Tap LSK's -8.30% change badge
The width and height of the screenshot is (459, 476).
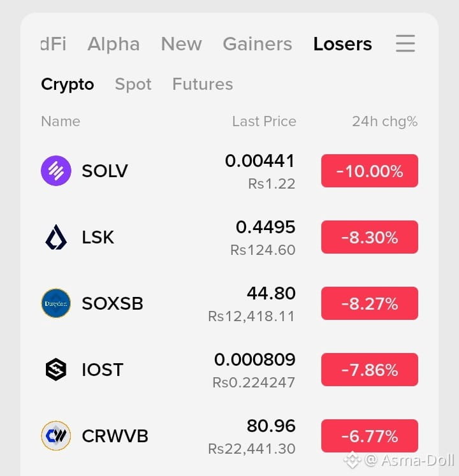[369, 237]
